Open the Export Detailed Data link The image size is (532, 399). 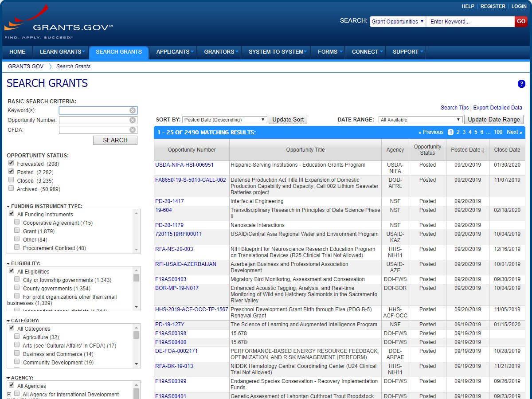coord(499,107)
